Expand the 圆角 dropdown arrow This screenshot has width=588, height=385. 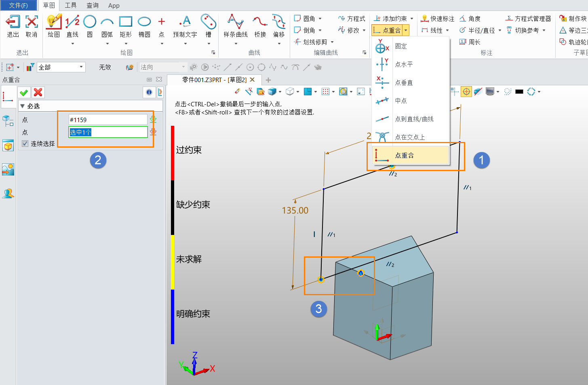[320, 19]
